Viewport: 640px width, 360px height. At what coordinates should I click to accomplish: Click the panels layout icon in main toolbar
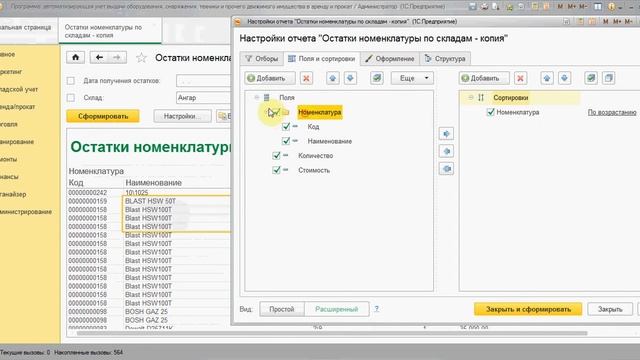[598, 7]
